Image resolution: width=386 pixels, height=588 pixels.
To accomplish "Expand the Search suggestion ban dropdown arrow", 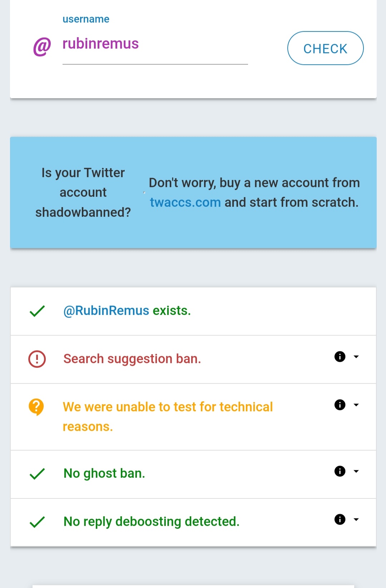I will click(356, 357).
